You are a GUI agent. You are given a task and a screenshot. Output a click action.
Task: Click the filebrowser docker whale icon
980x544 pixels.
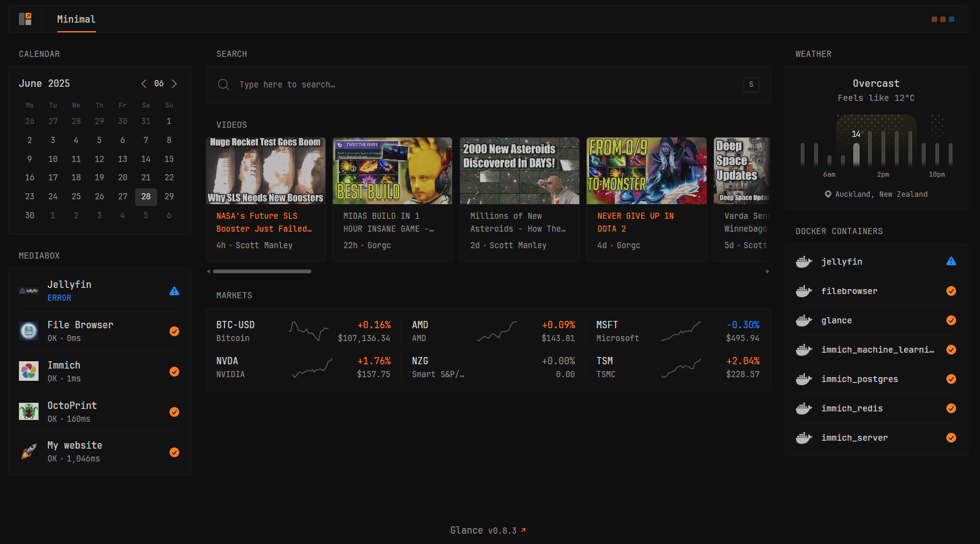[804, 291]
